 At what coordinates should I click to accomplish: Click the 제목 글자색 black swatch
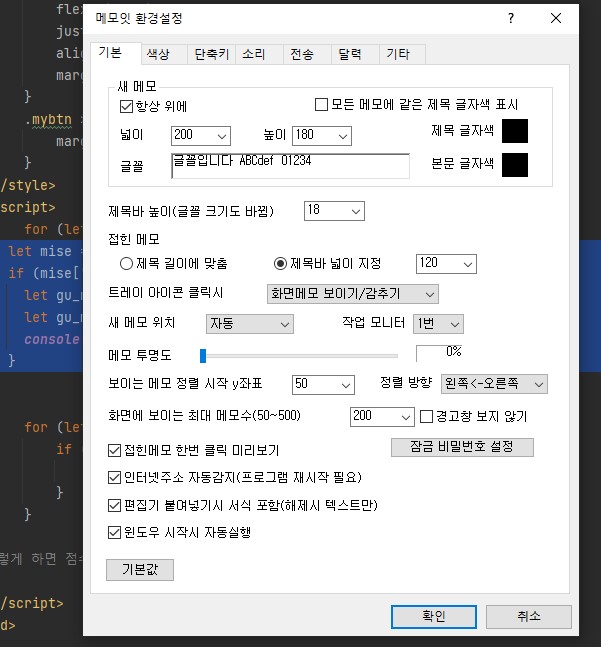point(515,131)
